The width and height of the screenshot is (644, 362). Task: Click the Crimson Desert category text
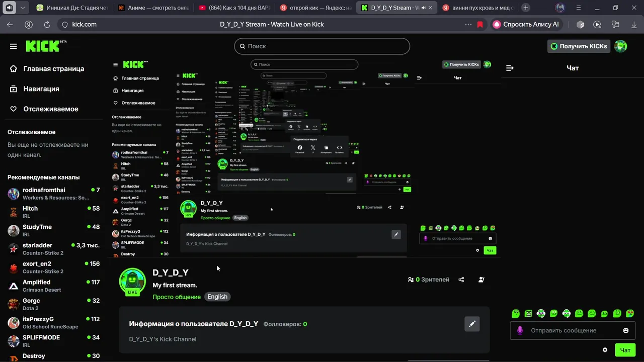tap(42, 290)
